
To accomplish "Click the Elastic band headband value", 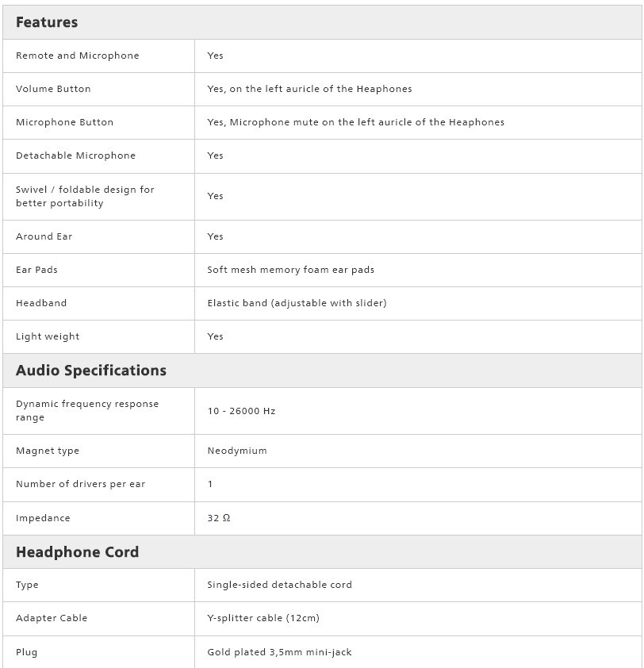I will [297, 303].
